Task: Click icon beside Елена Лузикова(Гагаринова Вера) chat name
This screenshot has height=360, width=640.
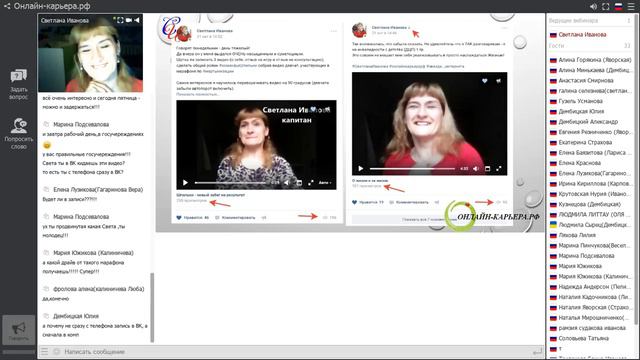Action: [x=46, y=189]
